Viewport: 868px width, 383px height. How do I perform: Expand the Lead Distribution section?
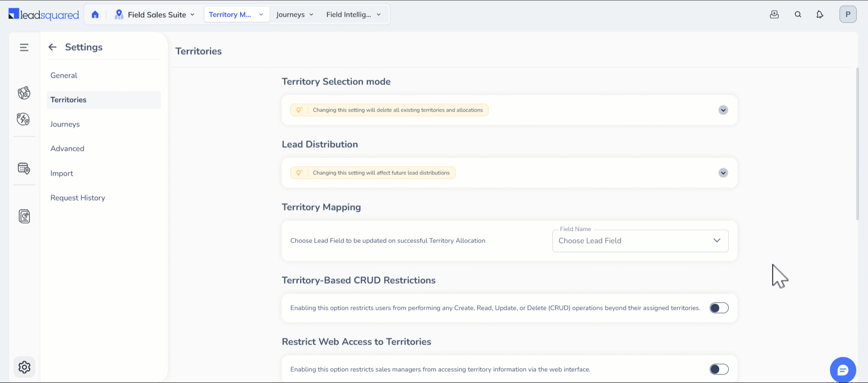click(x=723, y=173)
